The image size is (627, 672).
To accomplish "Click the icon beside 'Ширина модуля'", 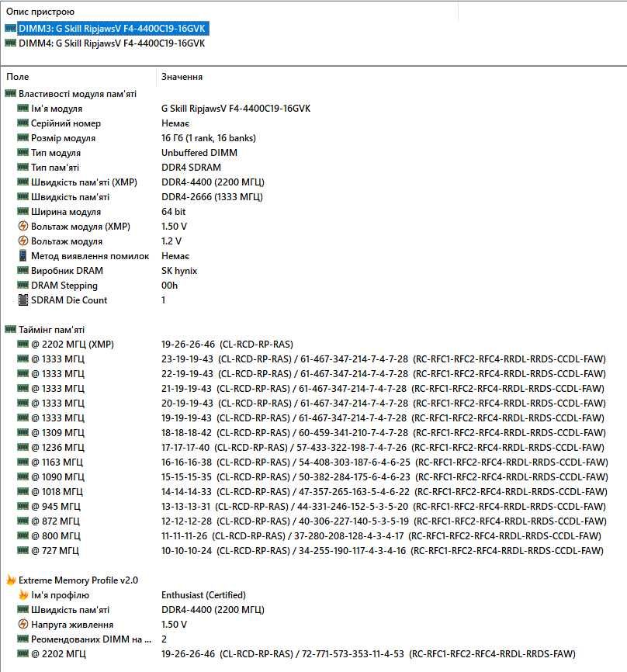I will [23, 211].
